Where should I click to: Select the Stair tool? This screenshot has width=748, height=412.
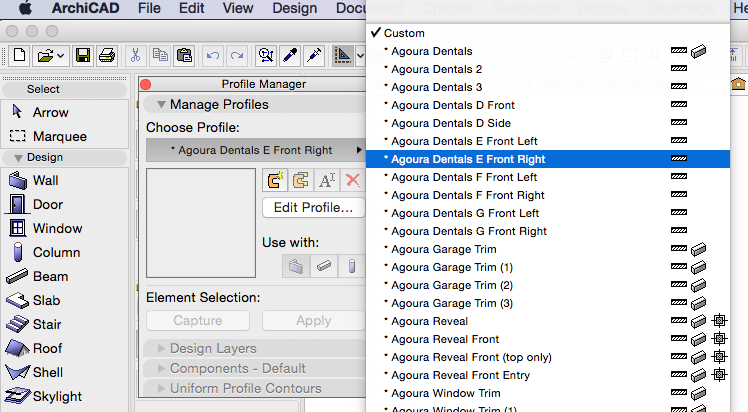tap(45, 324)
